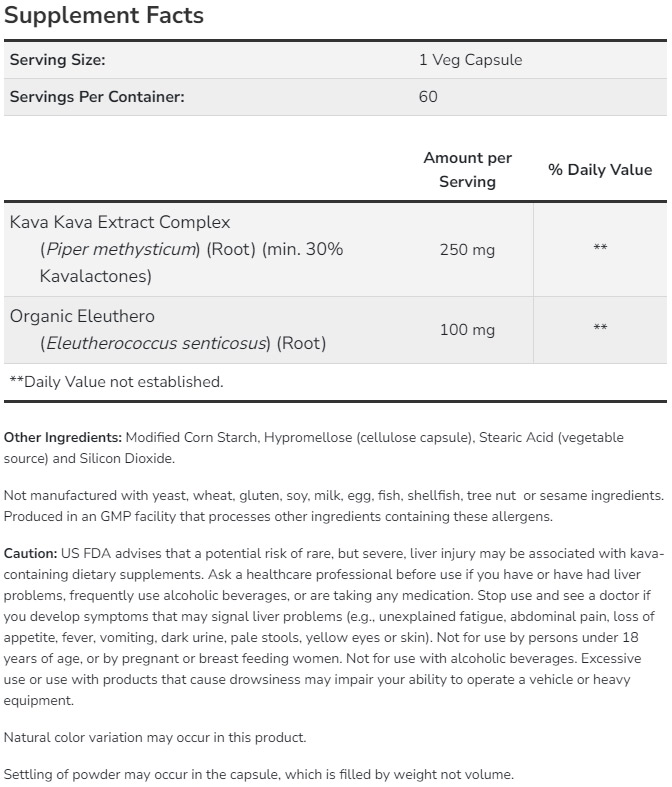The width and height of the screenshot is (672, 787).
Task: Click the 250 mg amount
Action: (x=467, y=249)
